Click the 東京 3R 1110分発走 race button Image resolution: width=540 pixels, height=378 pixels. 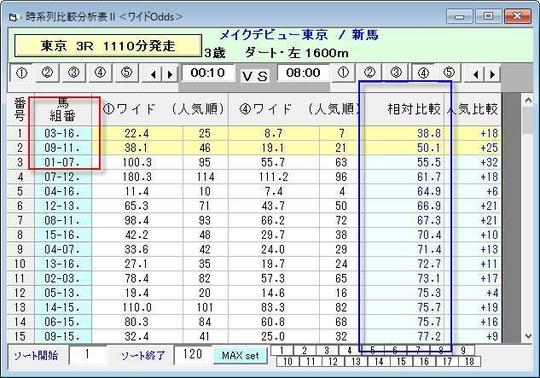[x=108, y=45]
